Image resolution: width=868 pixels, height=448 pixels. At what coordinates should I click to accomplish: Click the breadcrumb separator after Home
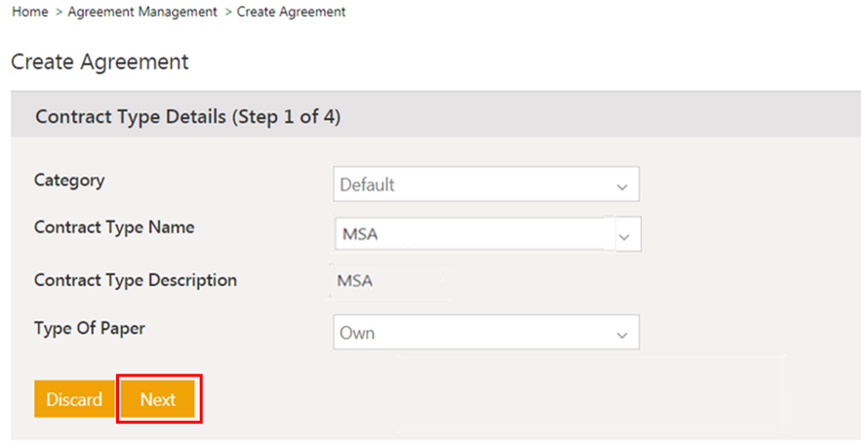pyautogui.click(x=59, y=12)
